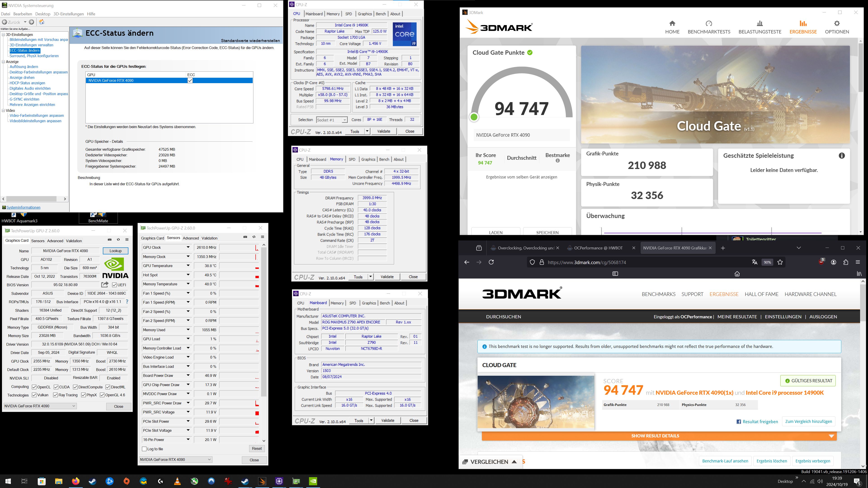
Task: Open Socket #1 selection dropdown in CPU-Z
Action: [332, 120]
